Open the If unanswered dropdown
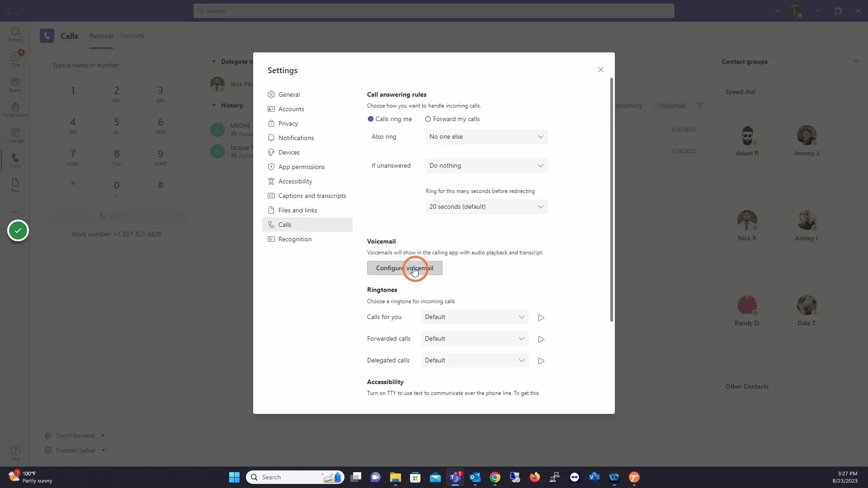Image resolution: width=868 pixels, height=488 pixels. click(486, 166)
